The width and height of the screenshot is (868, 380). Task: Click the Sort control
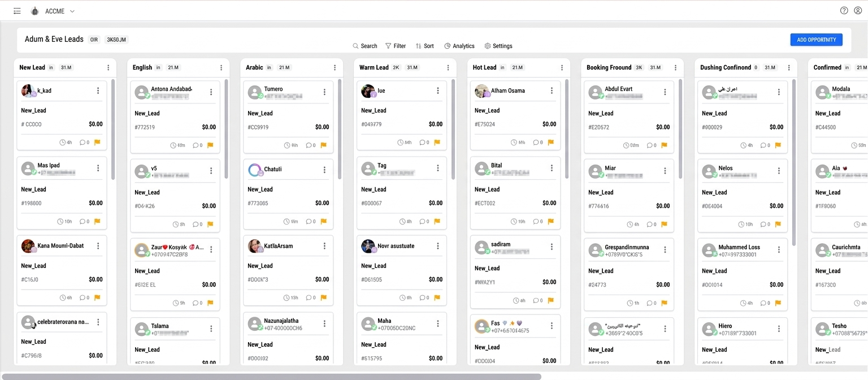(x=424, y=46)
